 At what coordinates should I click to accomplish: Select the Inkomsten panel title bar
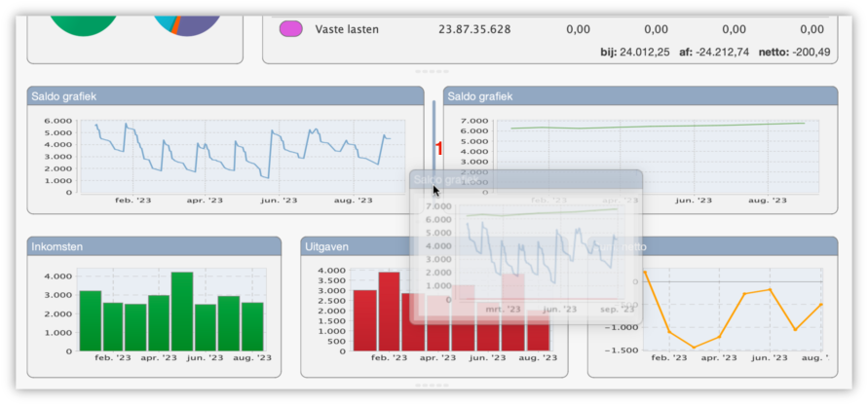pyautogui.click(x=154, y=246)
